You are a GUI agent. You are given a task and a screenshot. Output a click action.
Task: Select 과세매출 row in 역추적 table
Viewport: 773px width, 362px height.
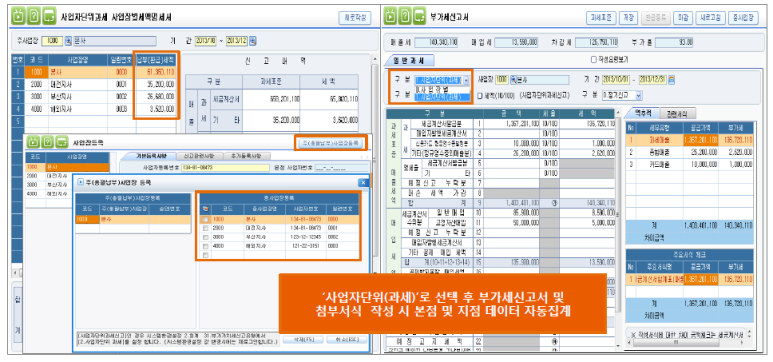pyautogui.click(x=689, y=141)
